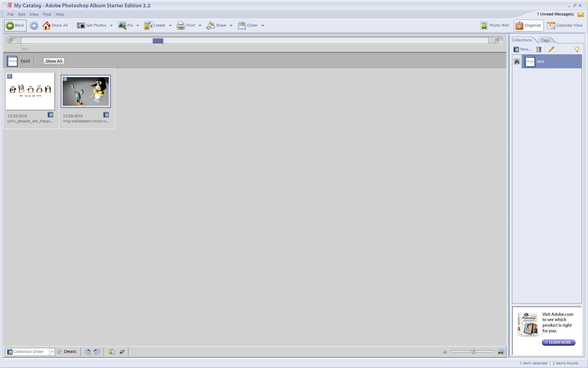Click the Show All button beside test
588x368 pixels.
(54, 61)
